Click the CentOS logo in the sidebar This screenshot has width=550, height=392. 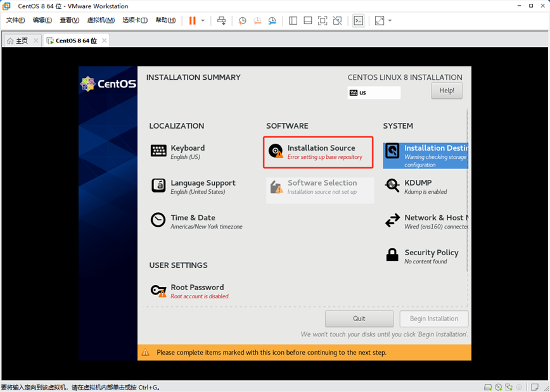[x=108, y=84]
